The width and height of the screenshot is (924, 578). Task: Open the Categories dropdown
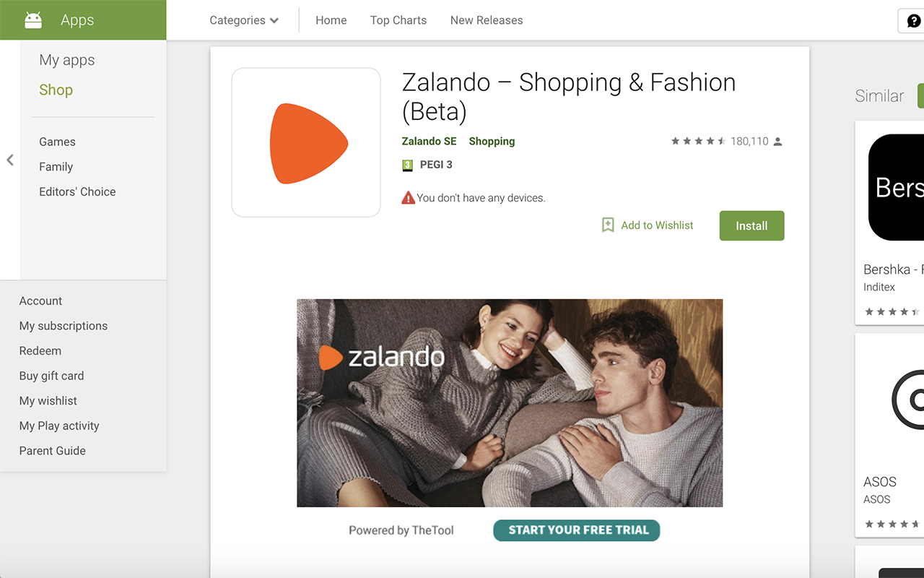point(243,20)
